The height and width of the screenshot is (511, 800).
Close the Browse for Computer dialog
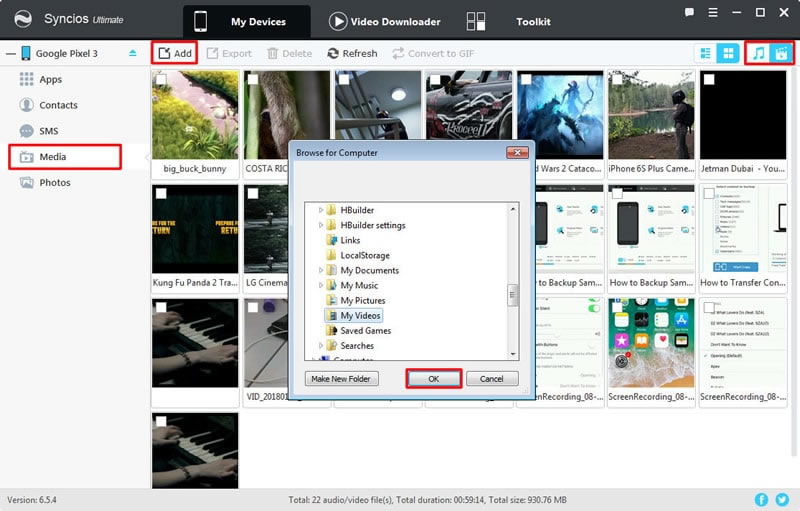(x=517, y=152)
